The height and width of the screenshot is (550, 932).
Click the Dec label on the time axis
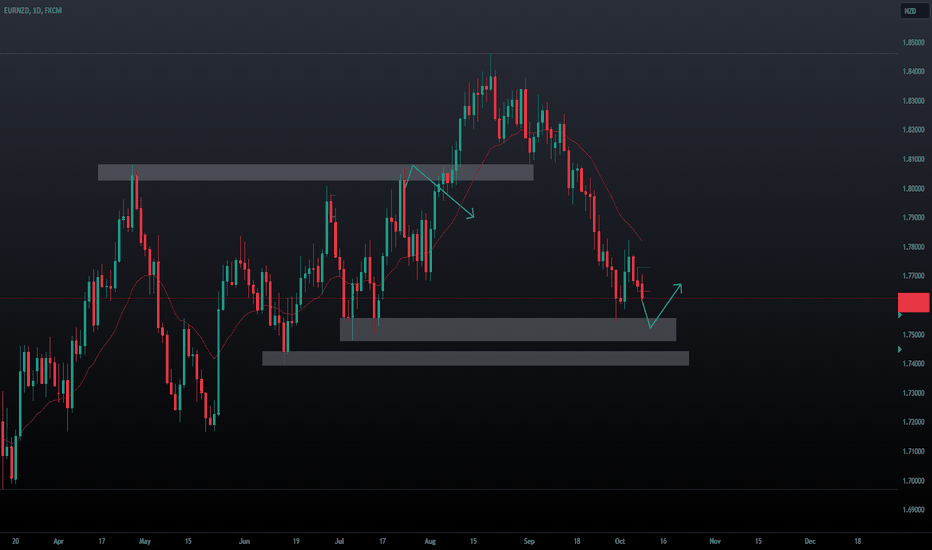[810, 542]
